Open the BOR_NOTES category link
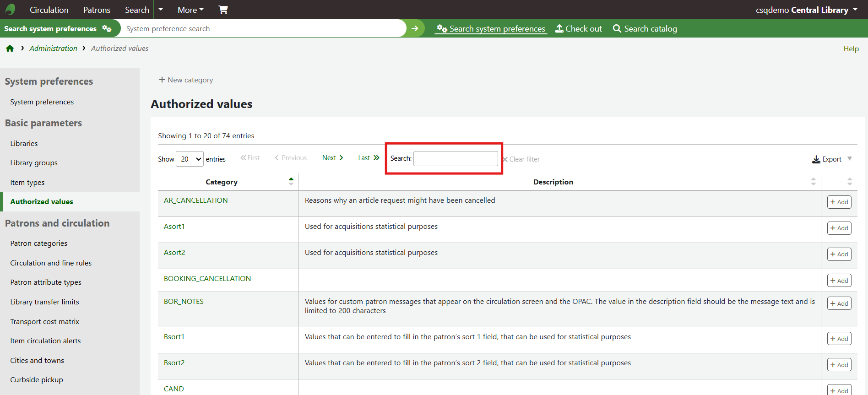Image resolution: width=868 pixels, height=395 pixels. pos(184,301)
